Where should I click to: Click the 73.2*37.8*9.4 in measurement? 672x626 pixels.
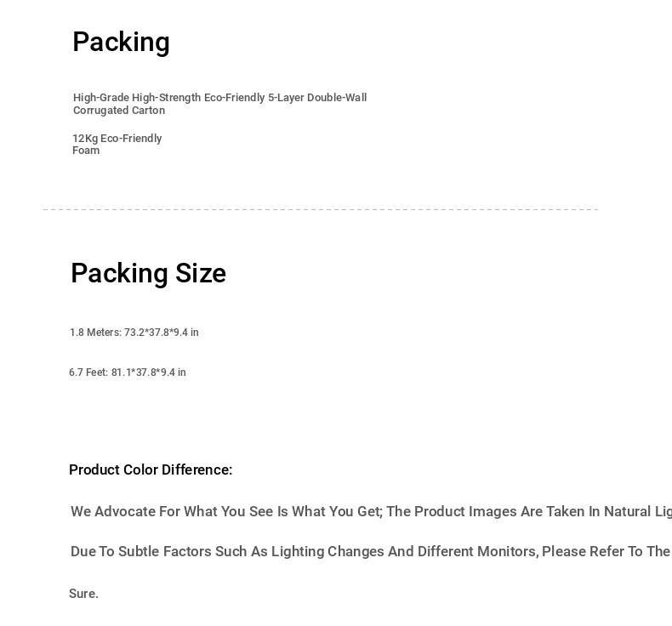[x=161, y=333]
